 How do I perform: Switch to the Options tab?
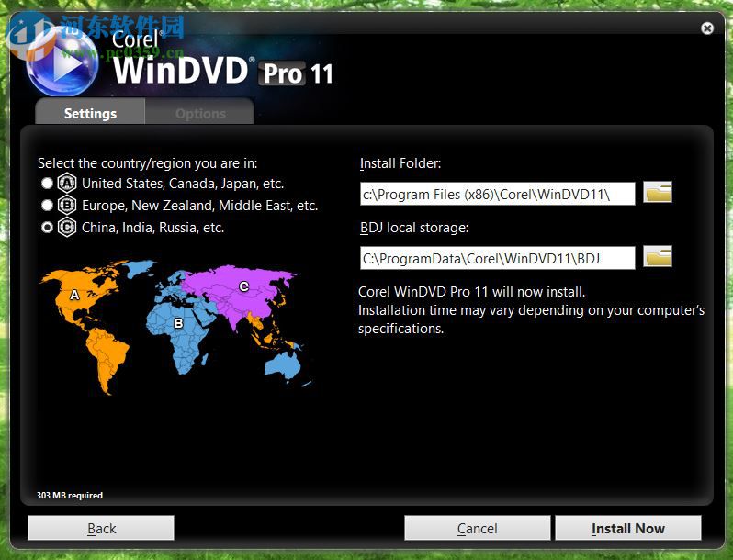coord(200,112)
